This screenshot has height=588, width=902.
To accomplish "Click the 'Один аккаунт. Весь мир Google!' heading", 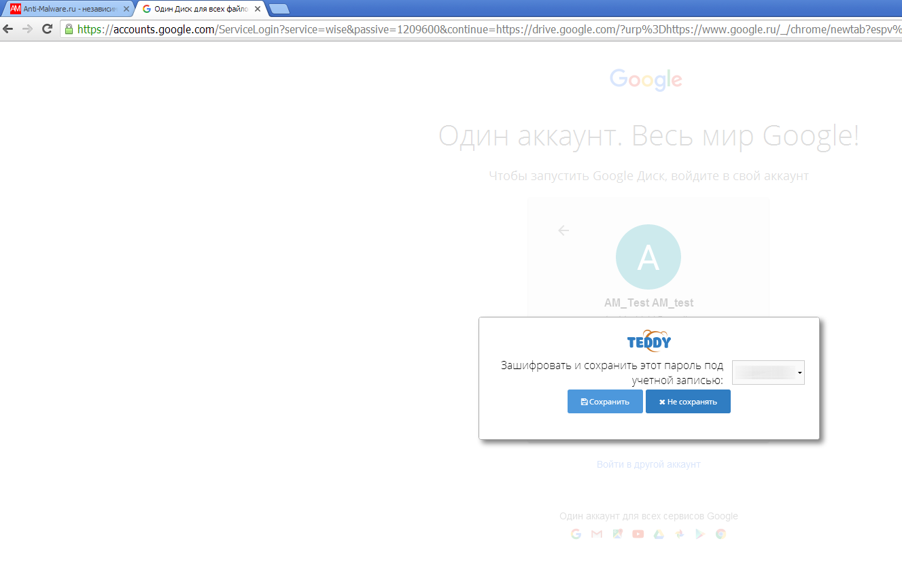I will (648, 136).
